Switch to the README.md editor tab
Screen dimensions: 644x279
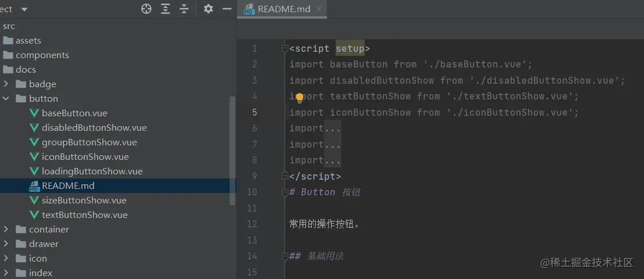click(x=282, y=9)
